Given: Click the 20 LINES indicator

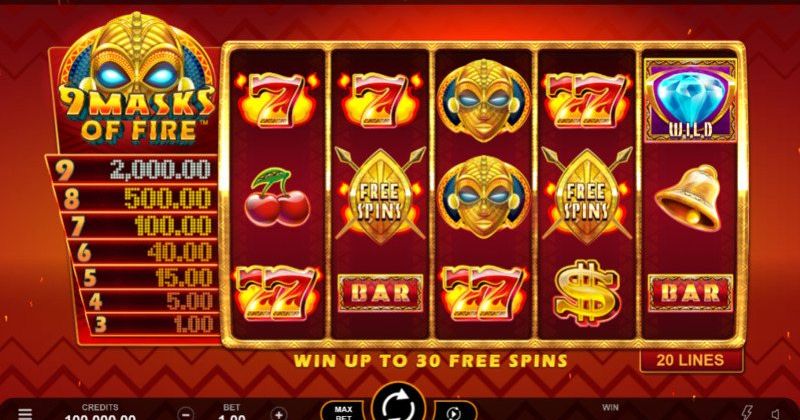Looking at the screenshot, I should [x=690, y=360].
